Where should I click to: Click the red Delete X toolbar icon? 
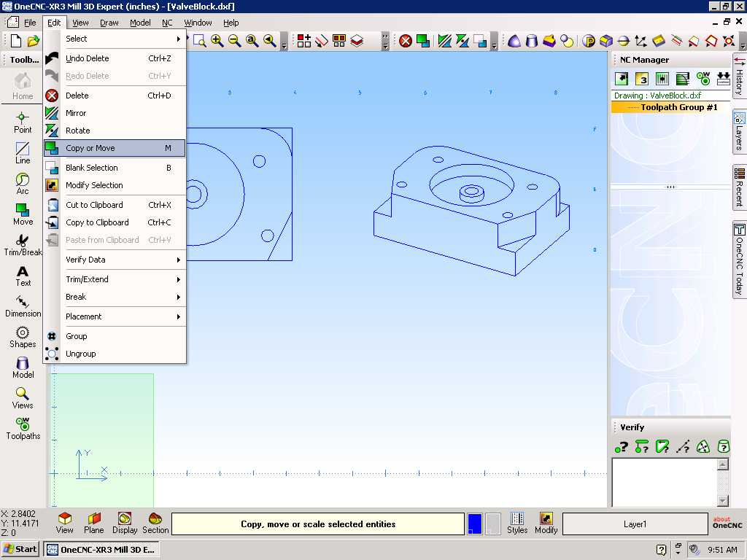click(406, 41)
